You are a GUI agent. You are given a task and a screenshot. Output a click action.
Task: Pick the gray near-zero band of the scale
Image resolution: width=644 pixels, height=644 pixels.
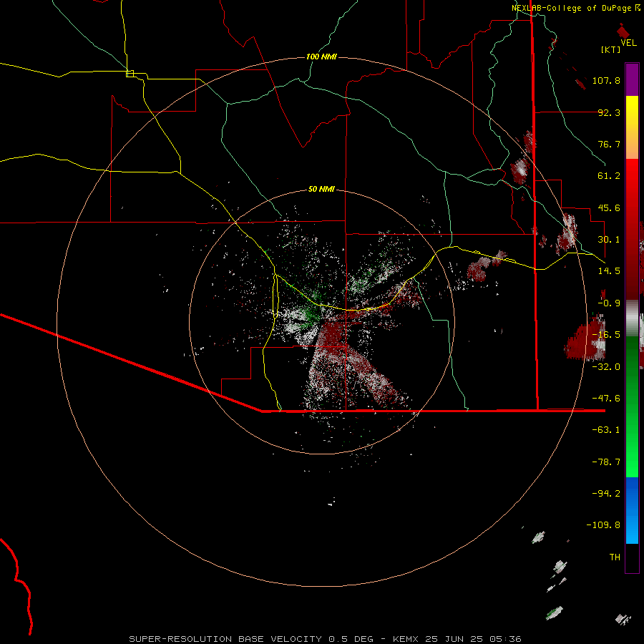[x=632, y=318]
